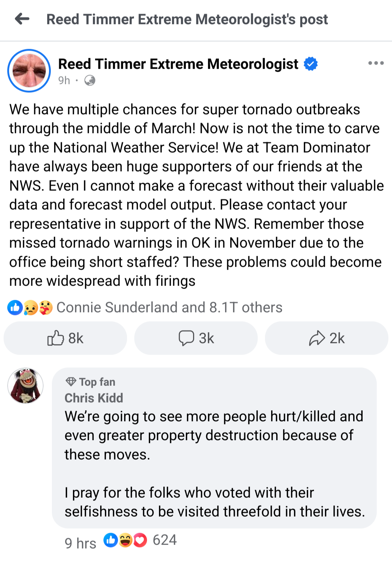
Task: Tap the comment's red love reaction icon
Action: [140, 540]
